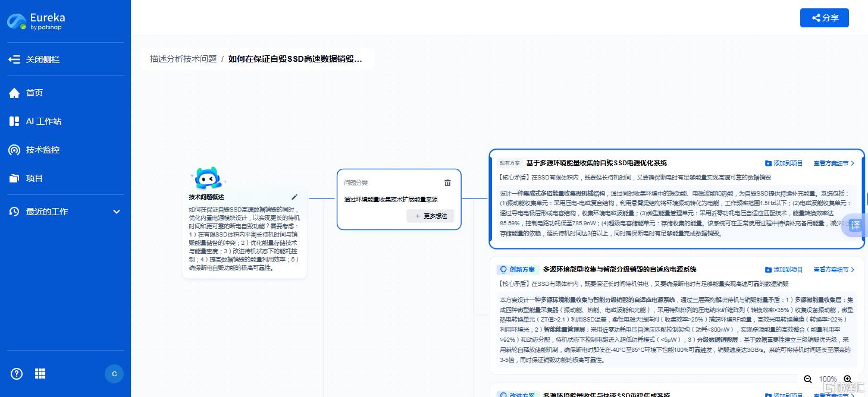Click the 现有方案 tag badge

click(509, 163)
